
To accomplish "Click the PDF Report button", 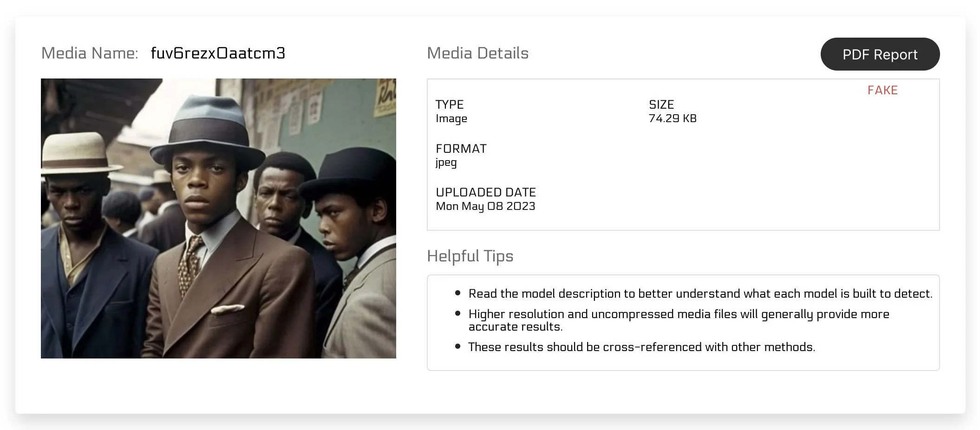I will tap(879, 54).
